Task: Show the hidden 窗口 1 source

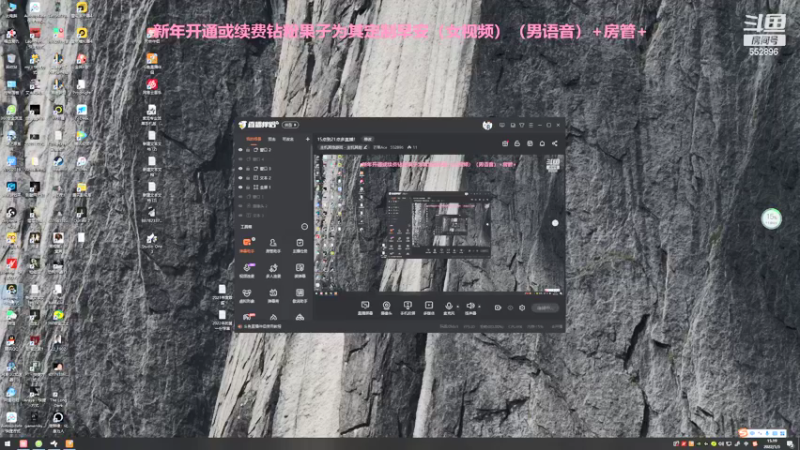Action: click(x=241, y=196)
